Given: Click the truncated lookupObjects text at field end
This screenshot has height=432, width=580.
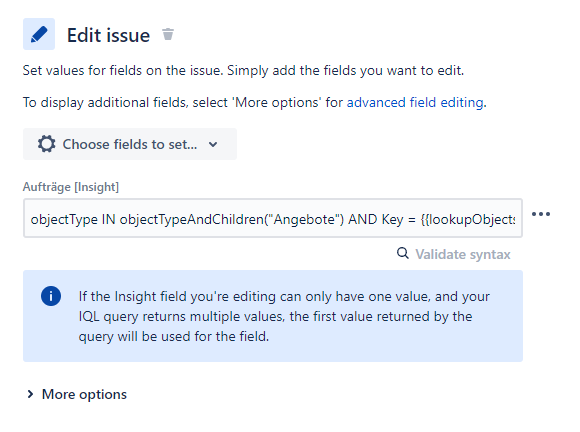Looking at the screenshot, I should (x=468, y=219).
